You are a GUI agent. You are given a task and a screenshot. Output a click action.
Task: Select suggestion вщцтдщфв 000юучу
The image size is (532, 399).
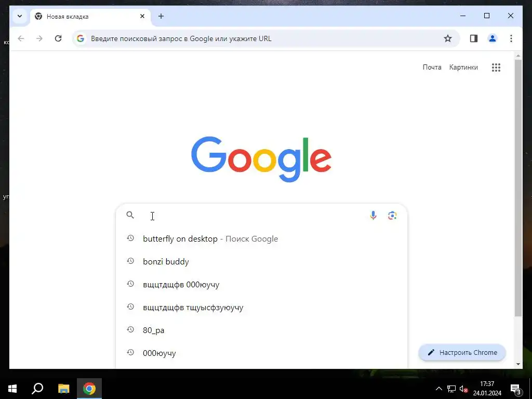pyautogui.click(x=261, y=284)
